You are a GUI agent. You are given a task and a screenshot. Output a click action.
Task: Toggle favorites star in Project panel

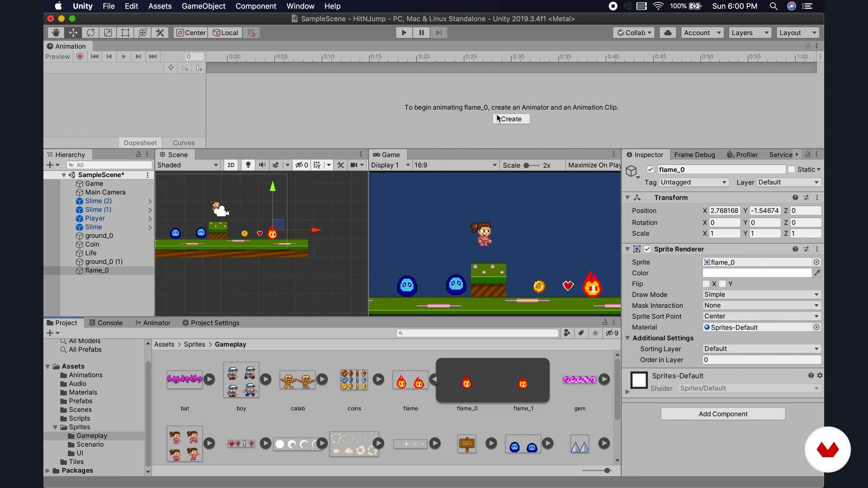coord(595,333)
